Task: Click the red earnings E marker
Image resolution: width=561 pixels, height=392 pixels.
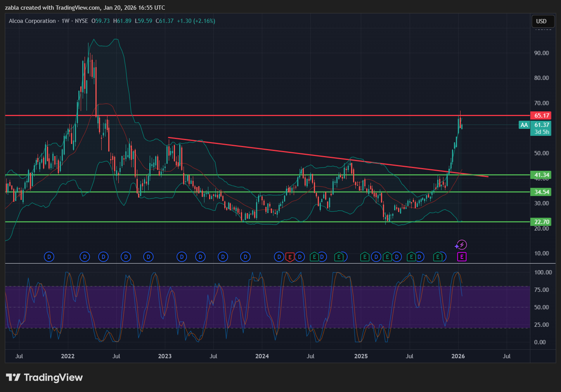Action: click(x=290, y=257)
